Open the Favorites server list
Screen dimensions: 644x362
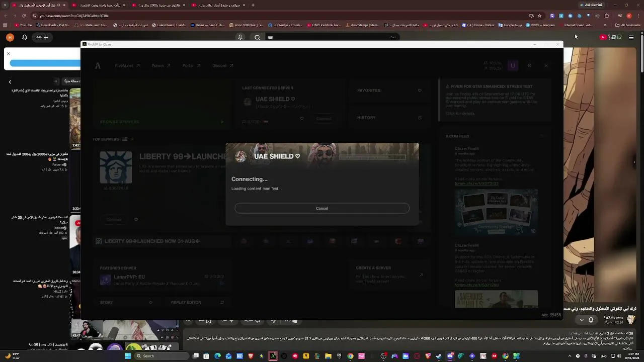tap(389, 90)
